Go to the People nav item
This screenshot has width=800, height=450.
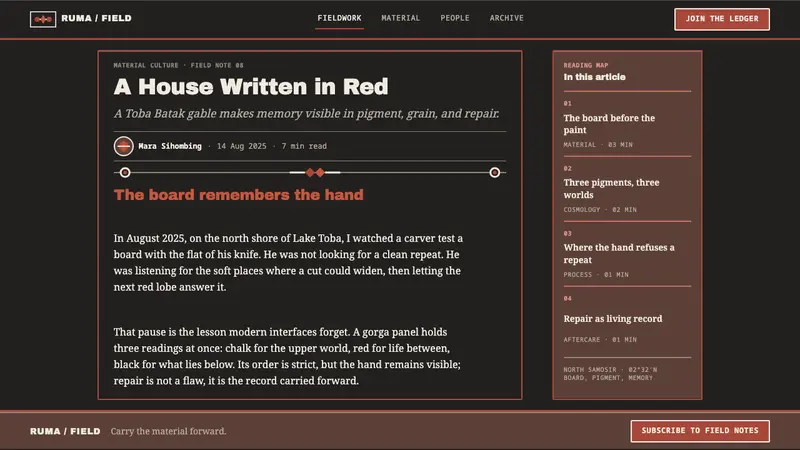click(455, 18)
